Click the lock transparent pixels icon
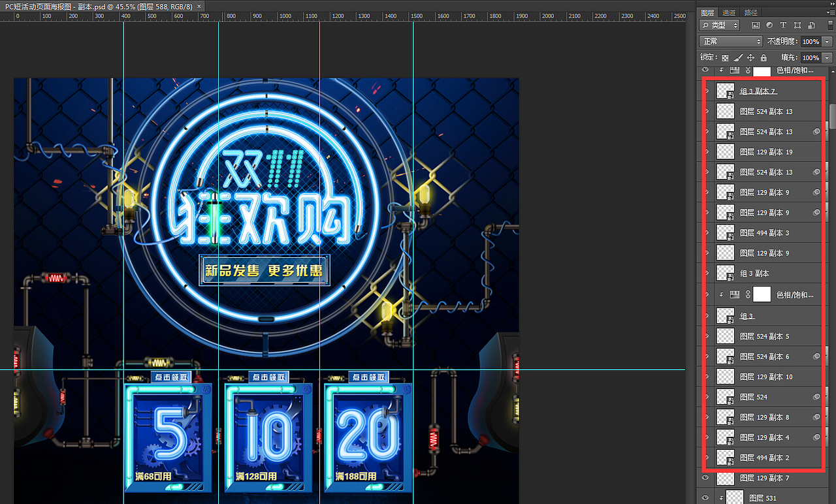The width and height of the screenshot is (836, 504). [x=725, y=57]
